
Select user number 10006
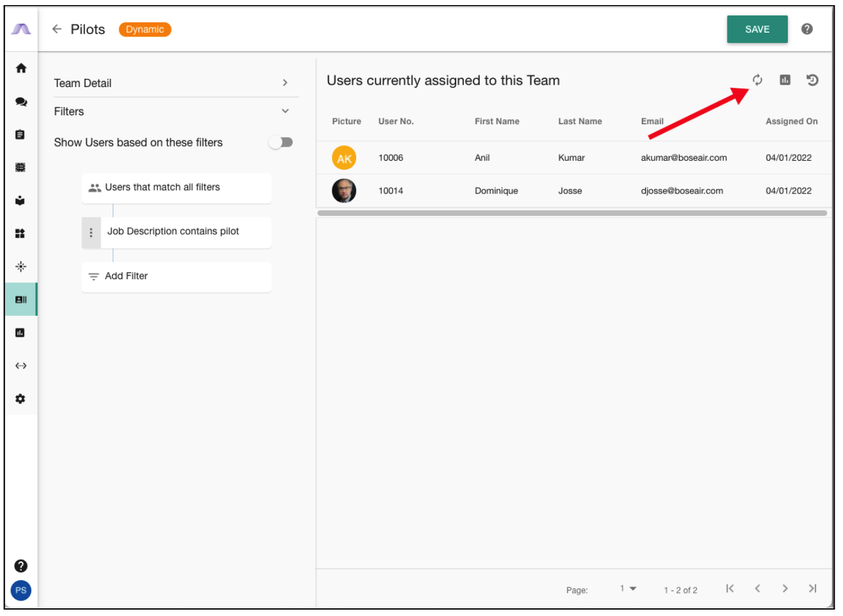[x=391, y=158]
